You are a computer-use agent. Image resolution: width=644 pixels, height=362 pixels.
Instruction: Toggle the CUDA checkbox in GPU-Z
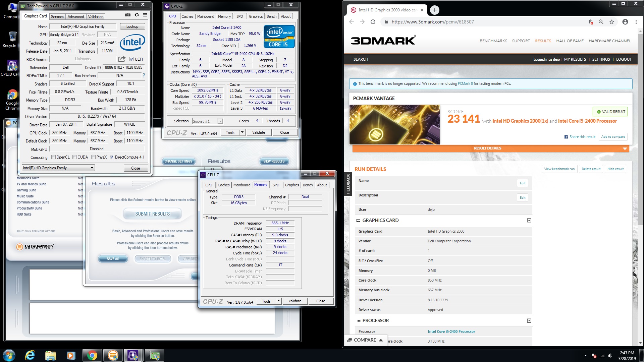tap(74, 157)
